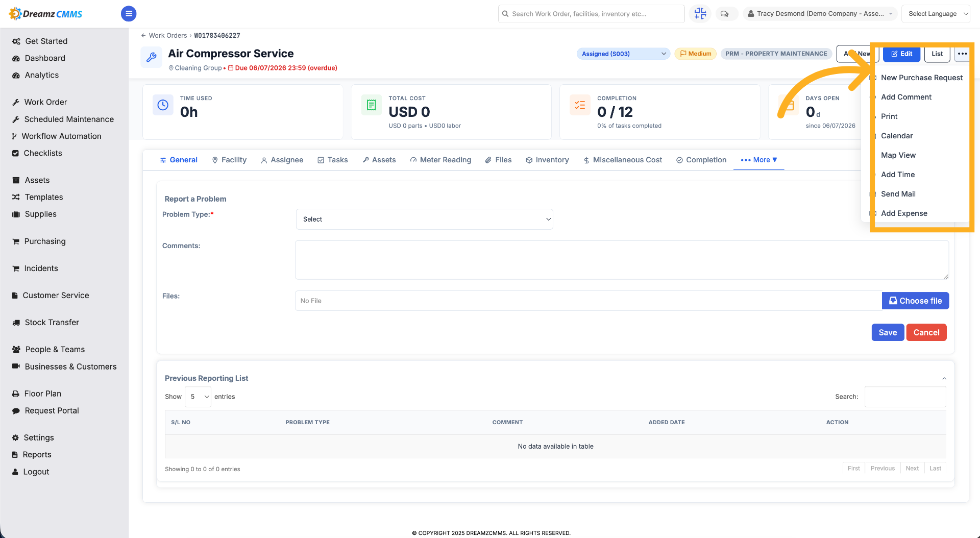Click the Completion checklist icon
Screen dimensions: 980x538
(580, 105)
